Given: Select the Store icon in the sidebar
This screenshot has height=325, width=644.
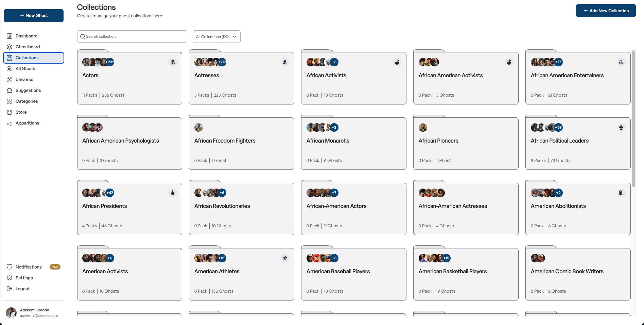Looking at the screenshot, I should [10, 112].
